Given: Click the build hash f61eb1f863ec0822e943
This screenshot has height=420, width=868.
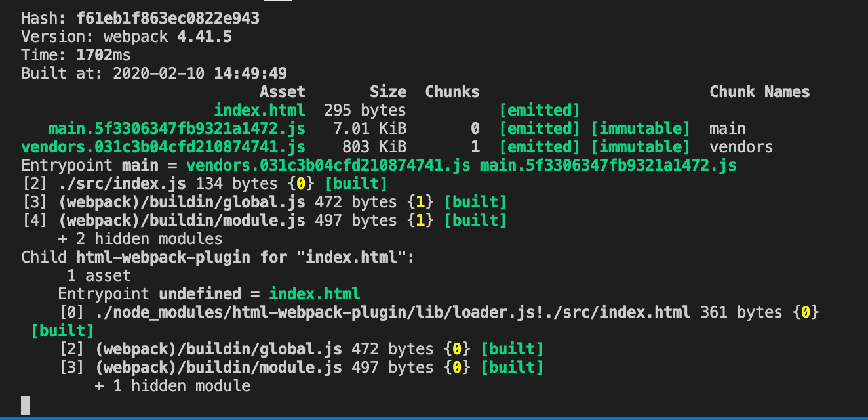Looking at the screenshot, I should click(x=168, y=18).
